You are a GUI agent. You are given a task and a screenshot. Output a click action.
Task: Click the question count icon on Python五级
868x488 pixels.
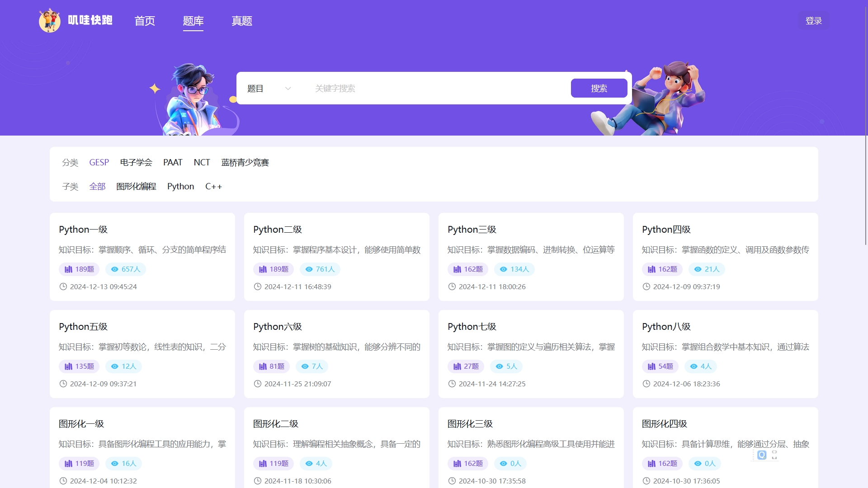coord(68,366)
